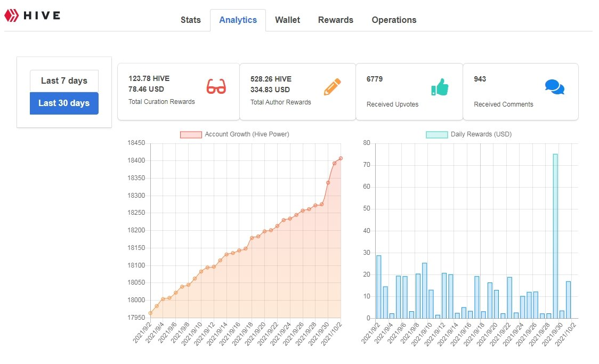Click the Daily Rewards (USD) legend label
599x364 pixels.
[x=481, y=134]
